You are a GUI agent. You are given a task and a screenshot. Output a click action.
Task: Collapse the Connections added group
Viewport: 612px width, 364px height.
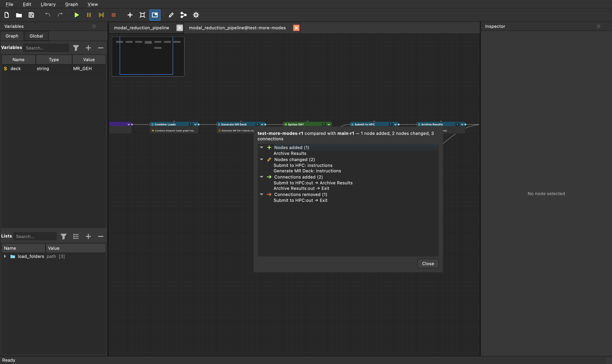click(261, 177)
